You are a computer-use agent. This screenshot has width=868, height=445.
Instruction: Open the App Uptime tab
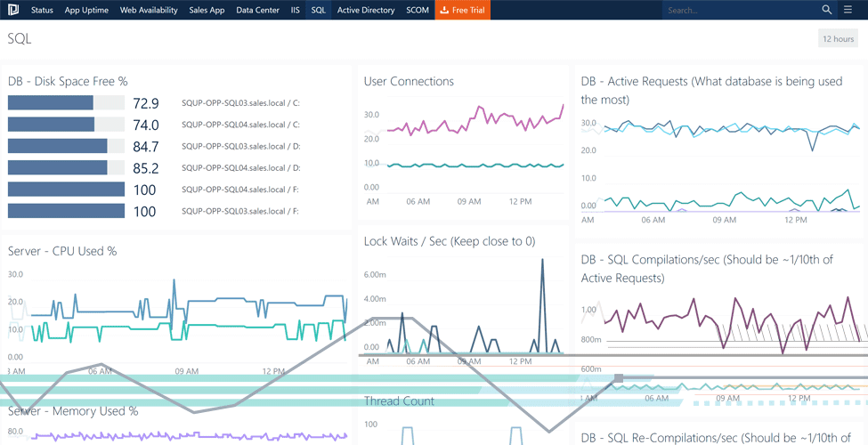tap(86, 10)
